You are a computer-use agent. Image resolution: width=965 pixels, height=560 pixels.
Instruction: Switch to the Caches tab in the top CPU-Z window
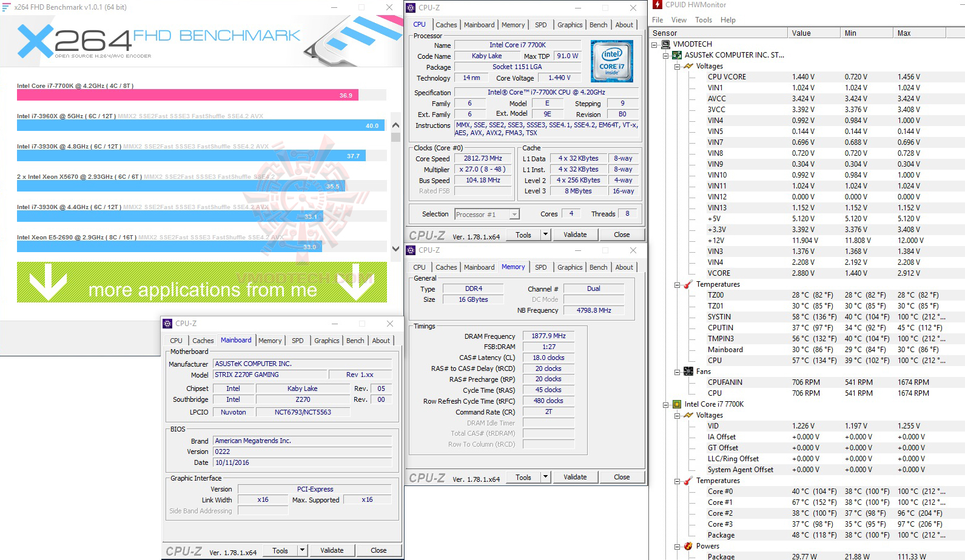(x=446, y=25)
